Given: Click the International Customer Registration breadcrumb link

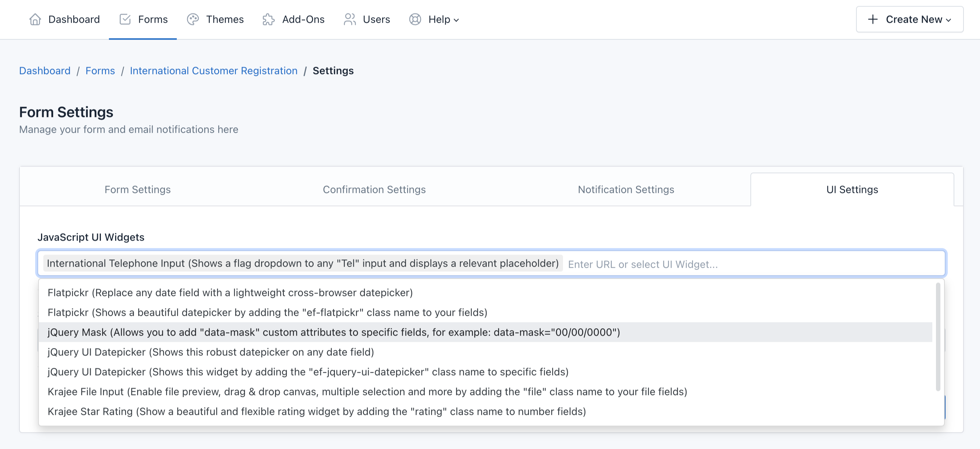Looking at the screenshot, I should click(x=214, y=70).
